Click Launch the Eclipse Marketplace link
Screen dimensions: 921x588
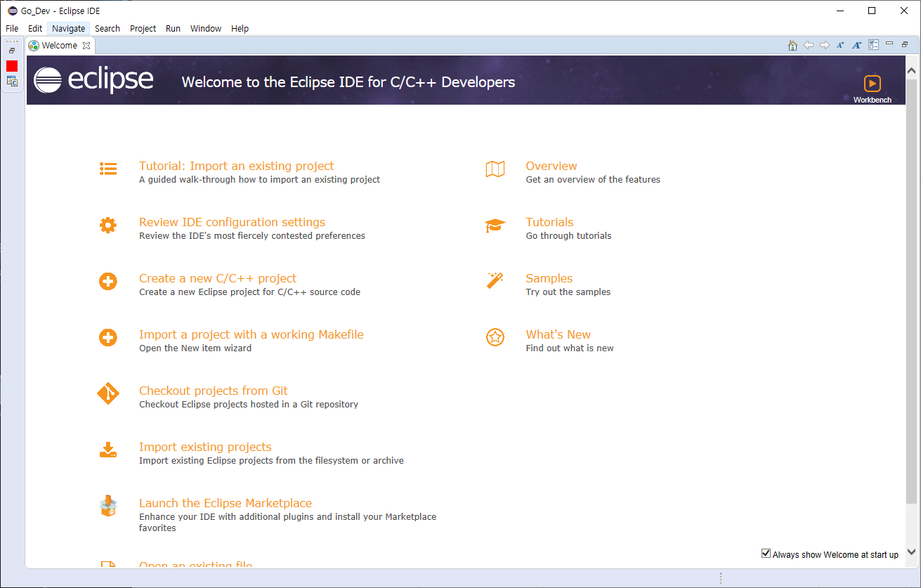(226, 503)
